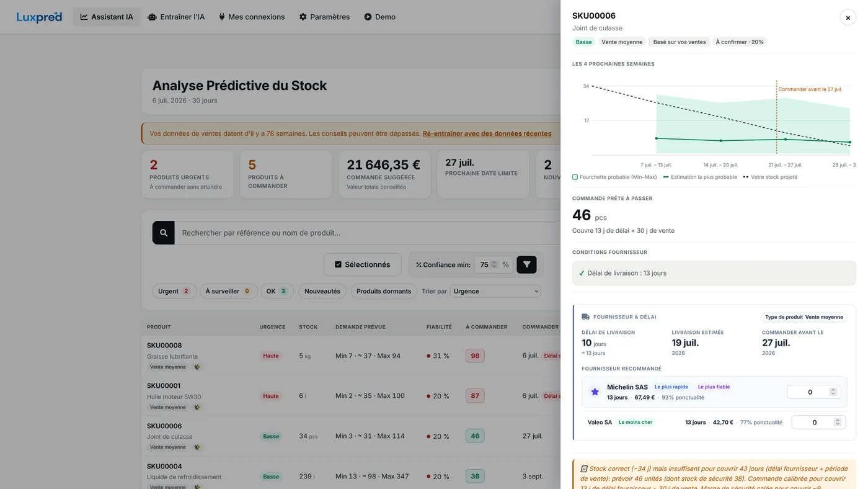Filter by OK products
Image resolution: width=868 pixels, height=489 pixels.
point(277,291)
